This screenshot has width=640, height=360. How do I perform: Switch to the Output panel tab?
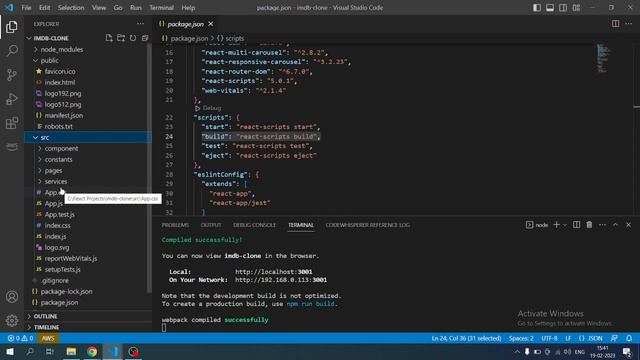click(x=211, y=225)
